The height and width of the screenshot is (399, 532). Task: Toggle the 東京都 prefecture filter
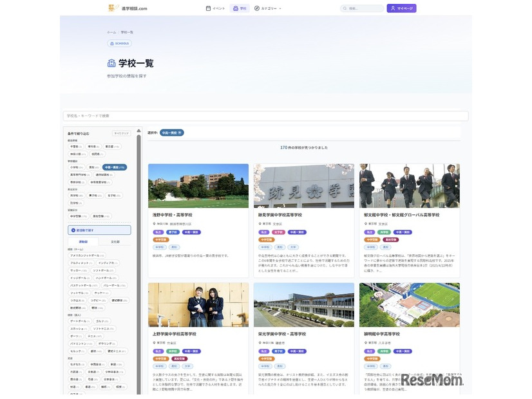pos(112,147)
